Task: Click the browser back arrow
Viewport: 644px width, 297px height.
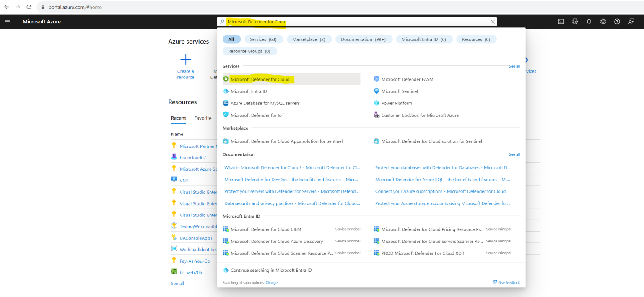Action: tap(6, 7)
